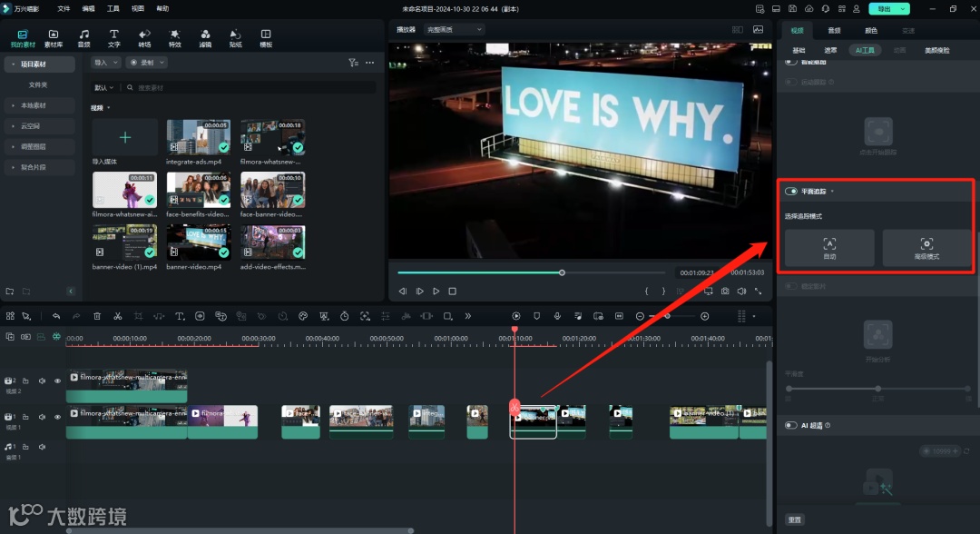Switch to the 颜色 tab in properties
The image size is (980, 534).
tap(870, 30)
